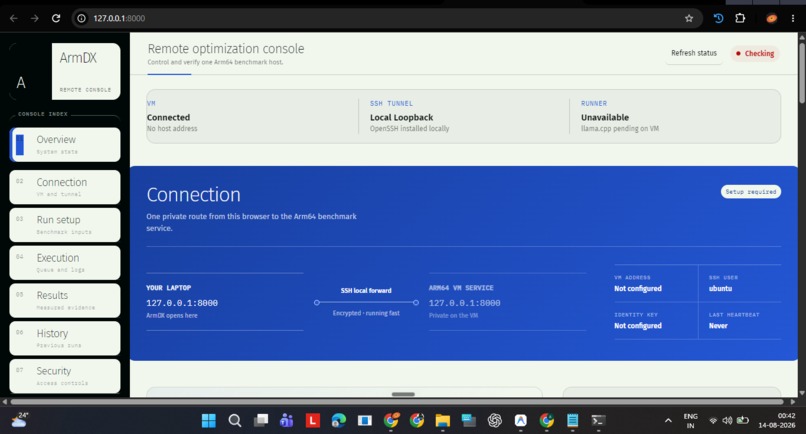Open the Overview sidebar item

point(65,144)
